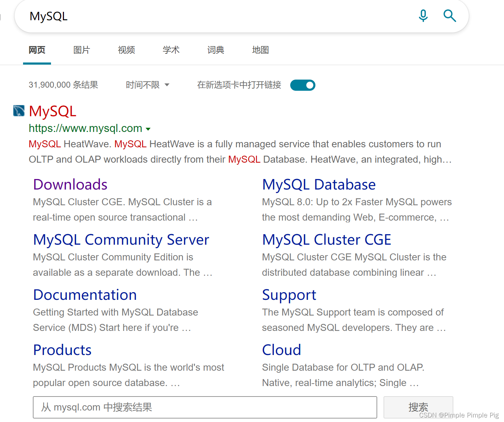The width and height of the screenshot is (504, 422).
Task: Focus the mysql.com site search input field
Action: tap(205, 407)
